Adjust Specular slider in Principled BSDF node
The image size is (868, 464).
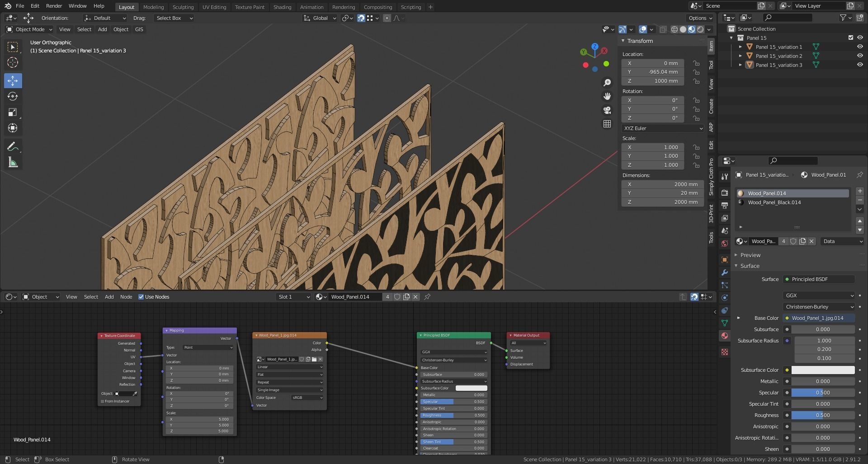453,402
